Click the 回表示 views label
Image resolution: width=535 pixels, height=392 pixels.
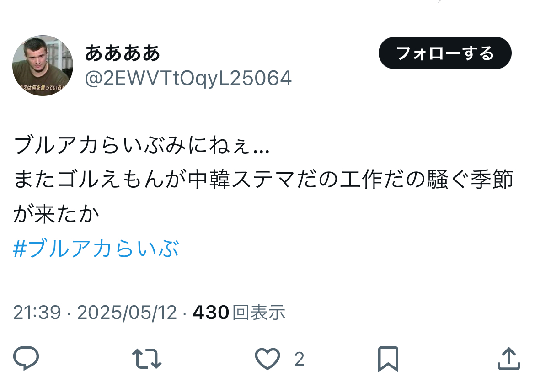tap(259, 312)
